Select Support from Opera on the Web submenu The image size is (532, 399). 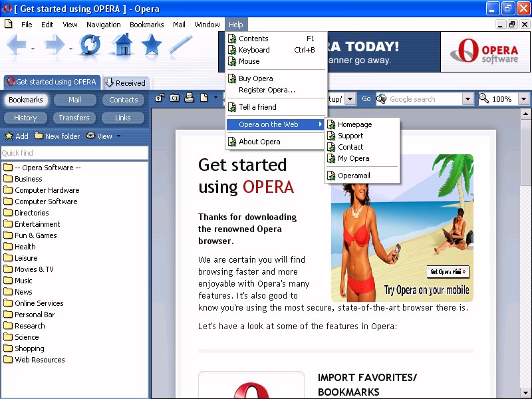[x=350, y=136]
